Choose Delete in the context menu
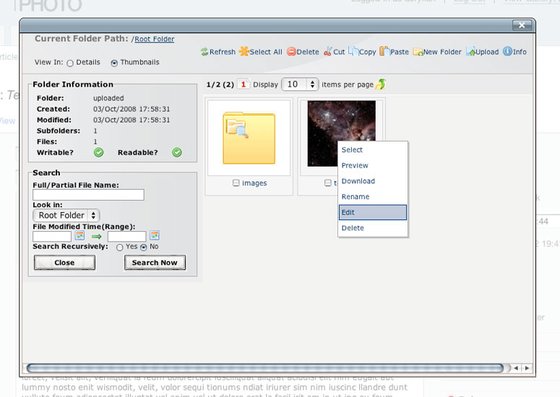Image resolution: width=560 pixels, height=397 pixels. pos(373,228)
